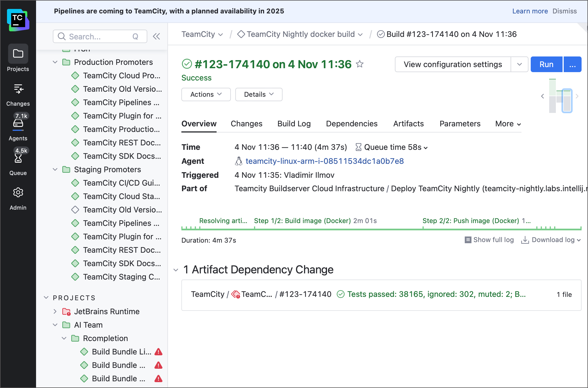588x388 pixels.
Task: Click the blue Run button
Action: coord(546,65)
